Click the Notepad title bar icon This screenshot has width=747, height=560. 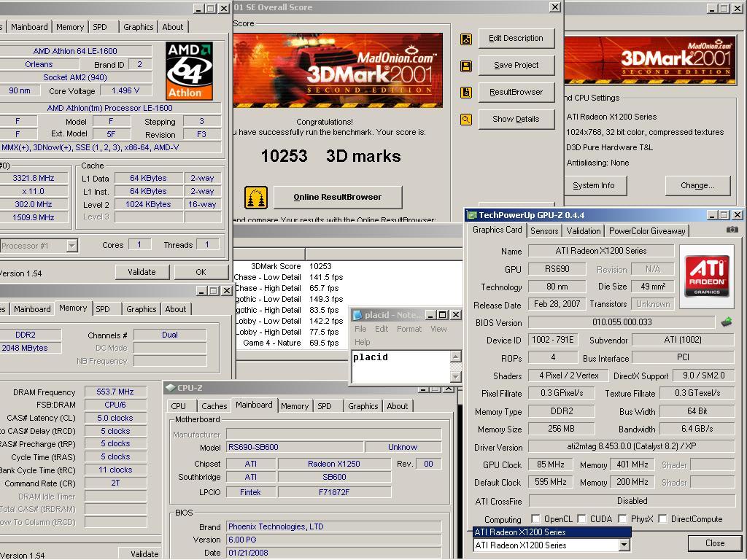click(x=357, y=315)
